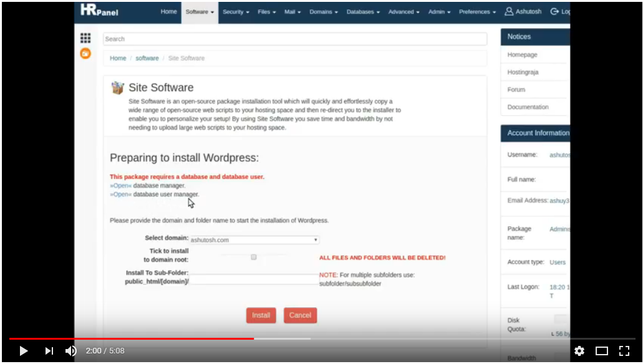Play the video

(x=23, y=351)
